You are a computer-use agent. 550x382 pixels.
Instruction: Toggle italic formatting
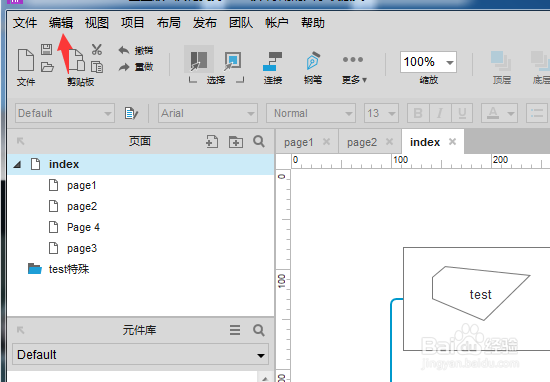(x=440, y=113)
